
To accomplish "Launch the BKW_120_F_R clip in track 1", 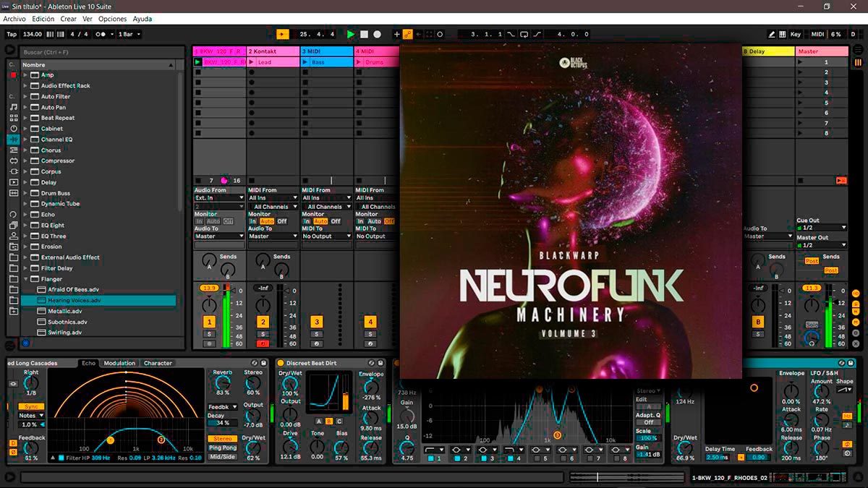I will (197, 62).
